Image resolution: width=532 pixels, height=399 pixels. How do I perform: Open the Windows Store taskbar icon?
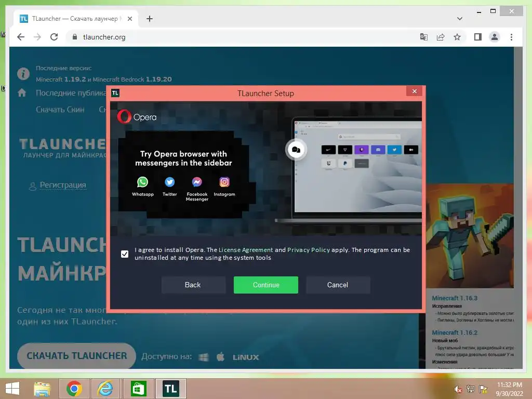click(138, 389)
